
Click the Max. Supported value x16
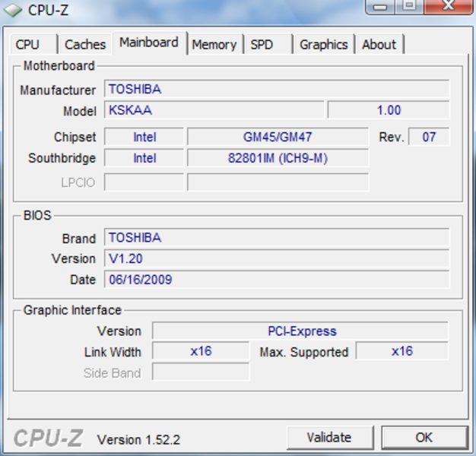point(402,351)
